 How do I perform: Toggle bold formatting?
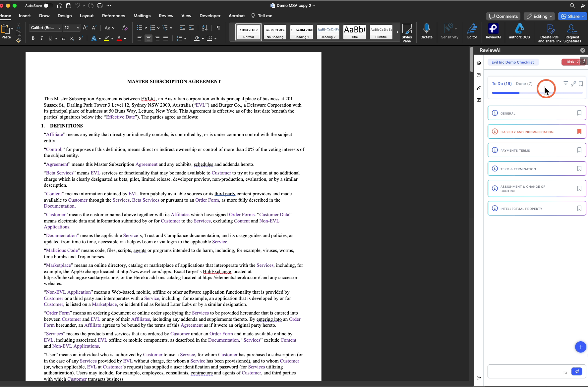click(33, 38)
